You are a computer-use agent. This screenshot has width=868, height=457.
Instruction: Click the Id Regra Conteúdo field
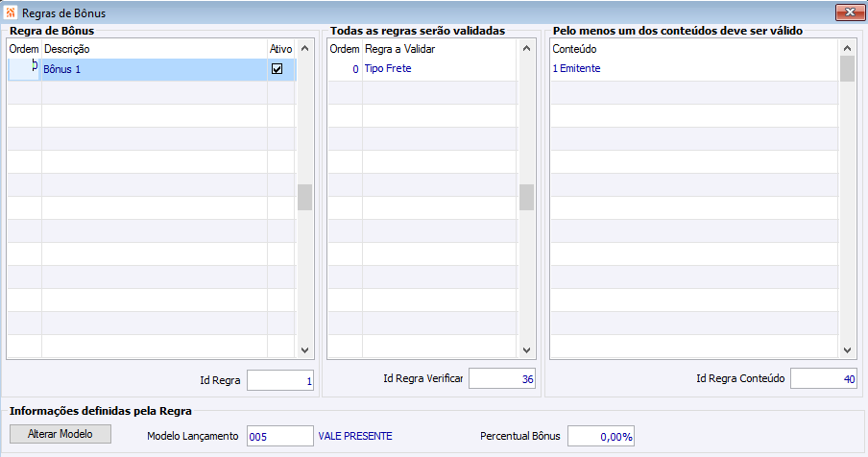[824, 378]
